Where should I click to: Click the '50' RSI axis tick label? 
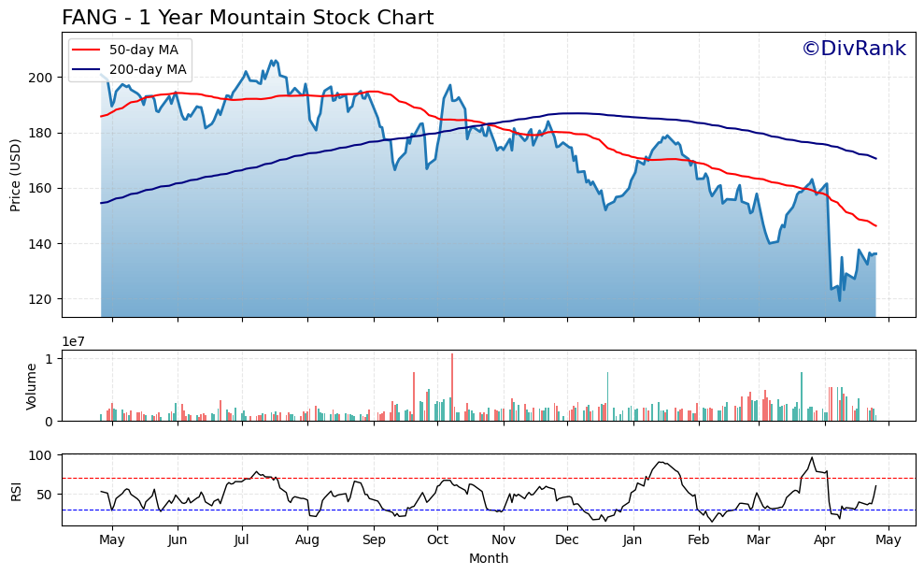pyautogui.click(x=45, y=495)
